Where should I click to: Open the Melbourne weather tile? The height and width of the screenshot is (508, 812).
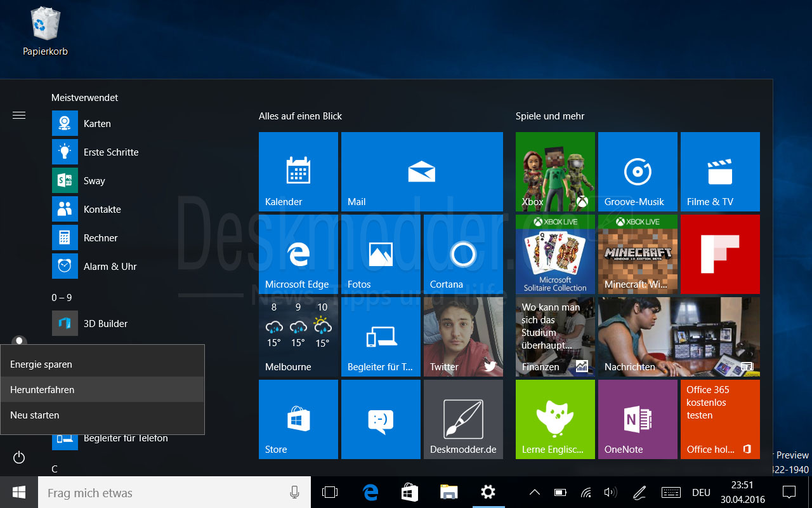click(x=298, y=337)
